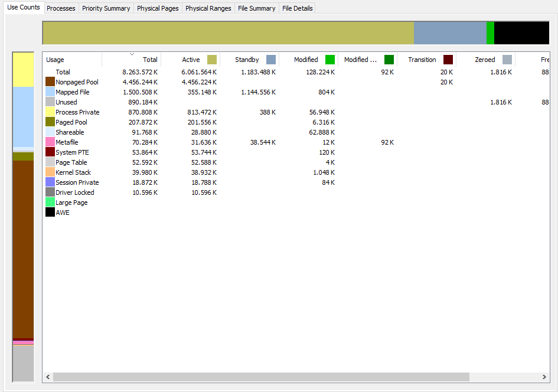
Task: Click the Large Page green swatch
Action: tap(50, 202)
